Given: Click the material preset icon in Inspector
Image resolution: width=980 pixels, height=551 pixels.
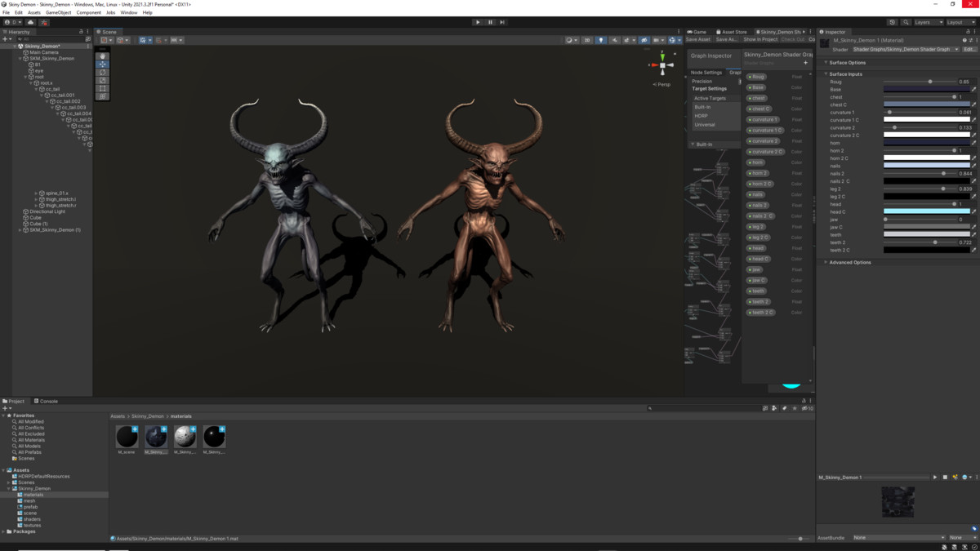Looking at the screenshot, I should [970, 40].
